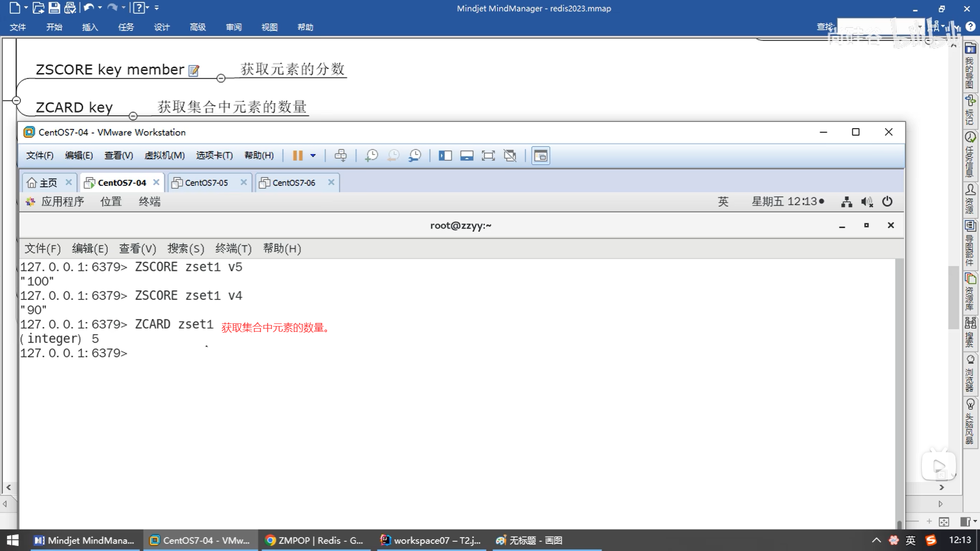This screenshot has width=980, height=551.
Task: Toggle the VMware thumbnail bar
Action: tap(467, 156)
